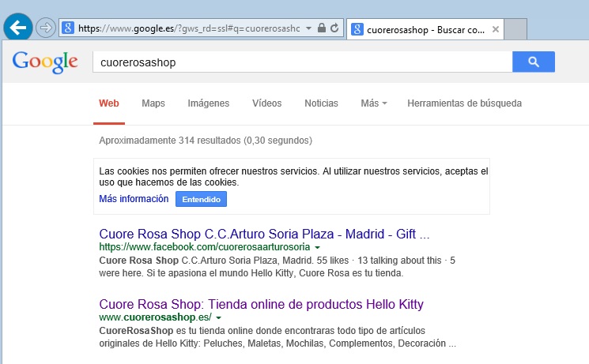The height and width of the screenshot is (364, 589).
Task: Open Cuore Rosa Shop Tienda online result
Action: pyautogui.click(x=261, y=304)
